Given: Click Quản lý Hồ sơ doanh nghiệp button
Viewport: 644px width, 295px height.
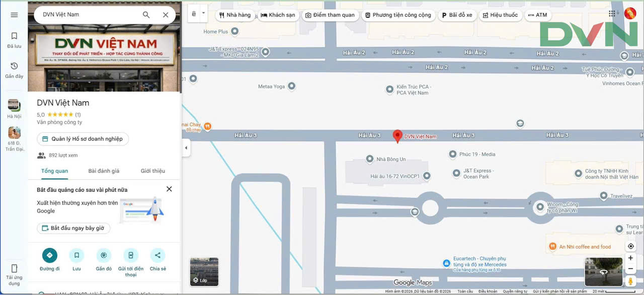Looking at the screenshot, I should click(83, 139).
